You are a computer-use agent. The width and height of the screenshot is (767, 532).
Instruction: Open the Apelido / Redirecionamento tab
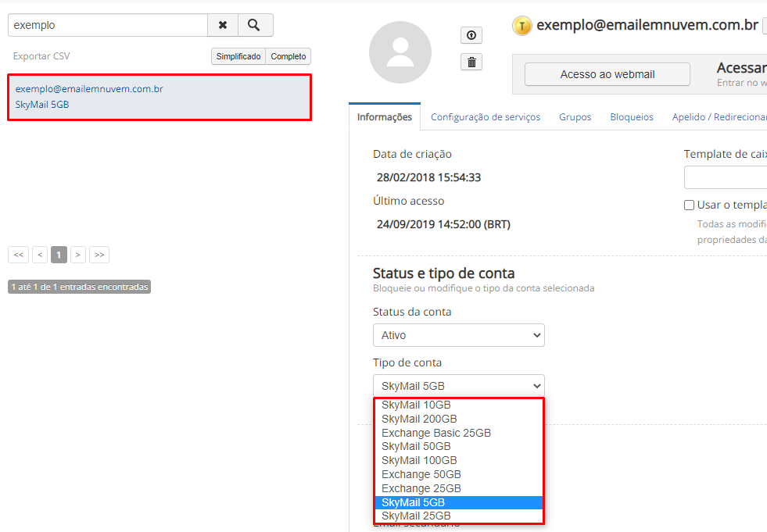(719, 117)
